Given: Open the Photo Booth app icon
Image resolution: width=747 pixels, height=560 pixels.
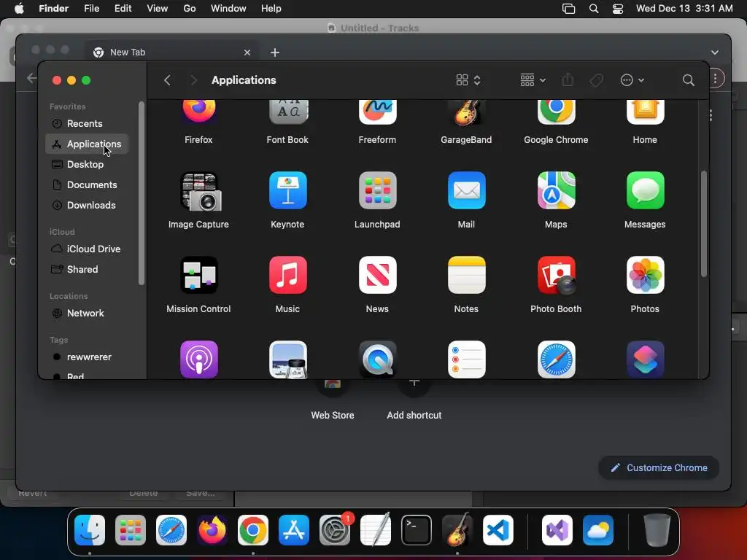Looking at the screenshot, I should coord(556,275).
